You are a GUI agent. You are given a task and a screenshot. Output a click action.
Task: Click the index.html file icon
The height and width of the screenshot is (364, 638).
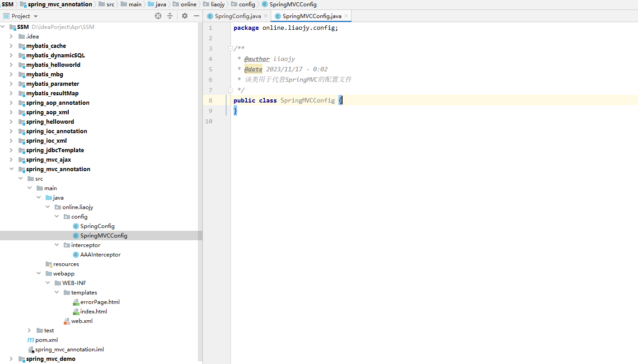[x=76, y=312]
